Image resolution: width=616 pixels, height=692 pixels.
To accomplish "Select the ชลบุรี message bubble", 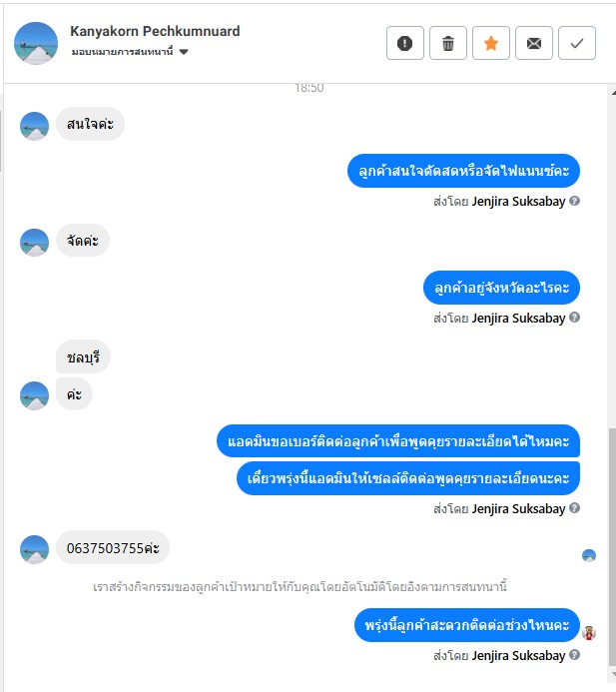I will click(x=83, y=356).
